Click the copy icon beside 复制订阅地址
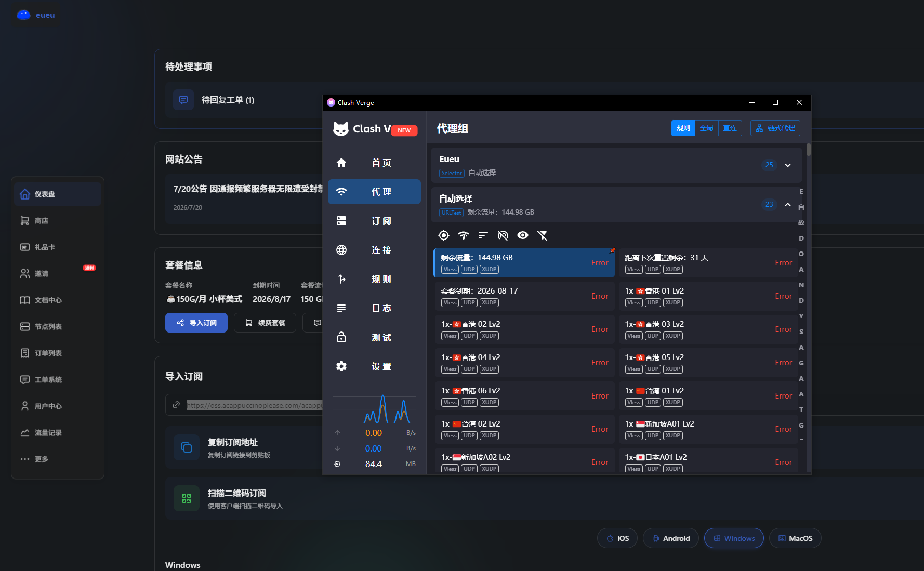The image size is (924, 571). click(187, 447)
